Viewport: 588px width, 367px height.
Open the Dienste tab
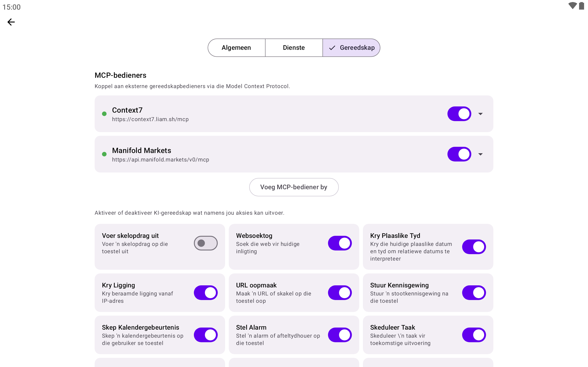pos(294,48)
